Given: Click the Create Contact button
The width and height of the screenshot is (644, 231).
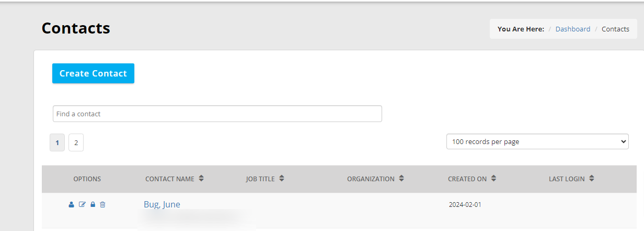Looking at the screenshot, I should (x=93, y=73).
